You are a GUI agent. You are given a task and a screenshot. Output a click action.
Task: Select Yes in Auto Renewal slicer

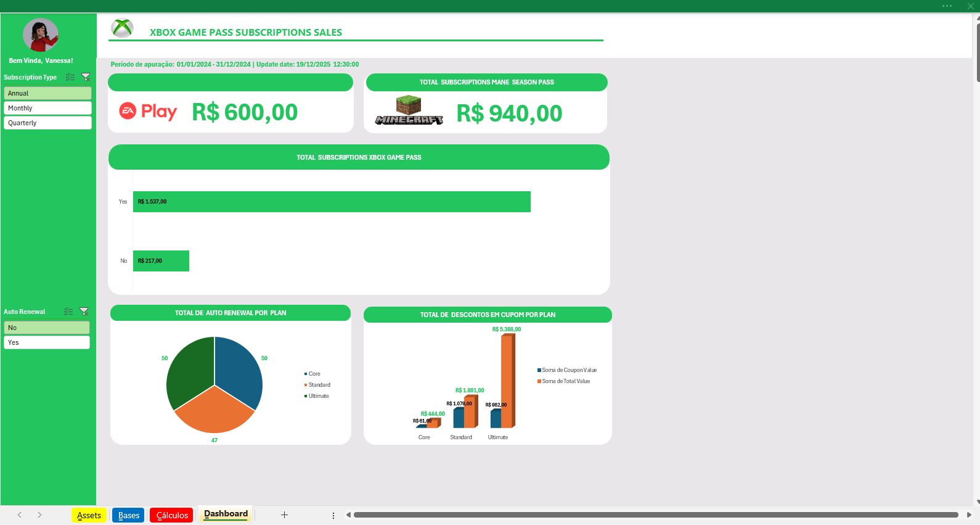point(47,342)
